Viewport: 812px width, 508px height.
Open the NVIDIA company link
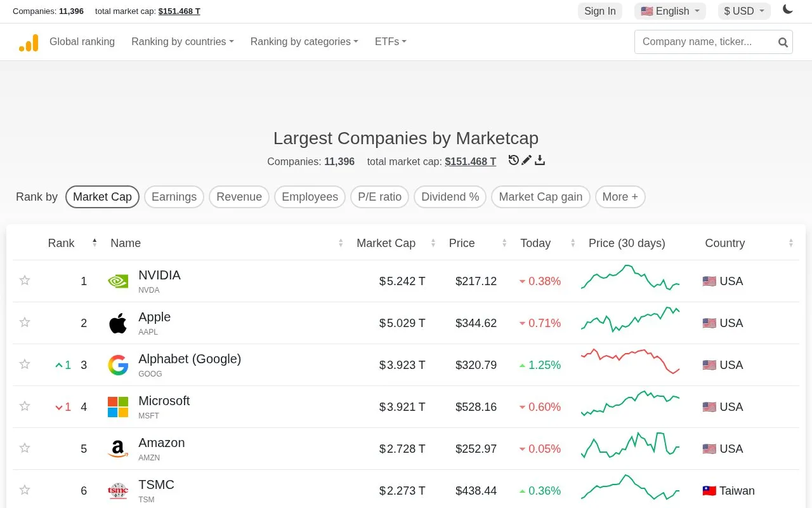(159, 276)
